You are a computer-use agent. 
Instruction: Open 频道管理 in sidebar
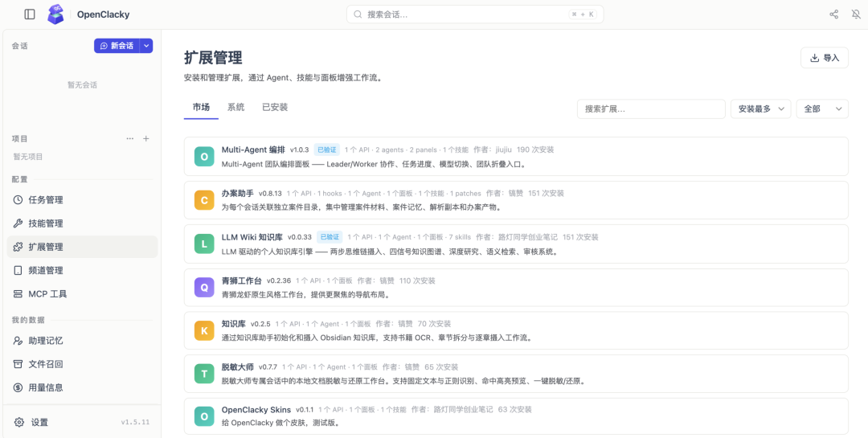(x=83, y=271)
